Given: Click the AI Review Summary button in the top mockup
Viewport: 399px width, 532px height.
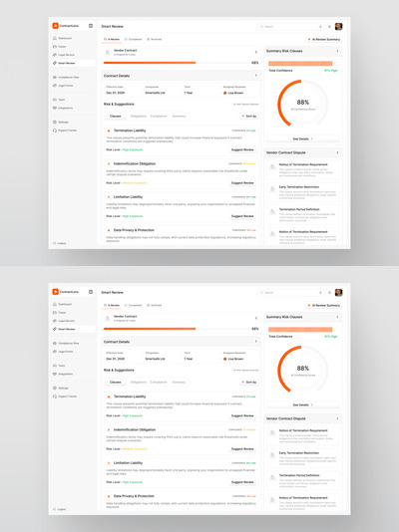Looking at the screenshot, I should point(324,40).
